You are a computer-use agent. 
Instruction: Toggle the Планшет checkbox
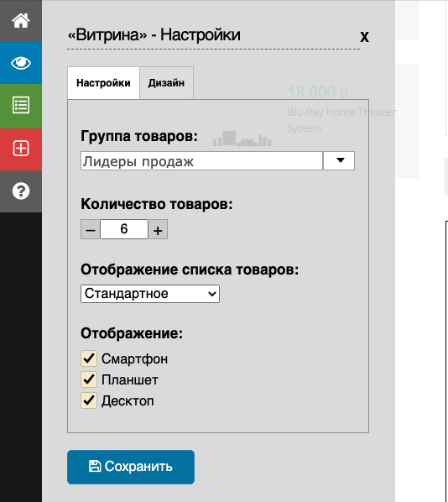[x=89, y=379]
